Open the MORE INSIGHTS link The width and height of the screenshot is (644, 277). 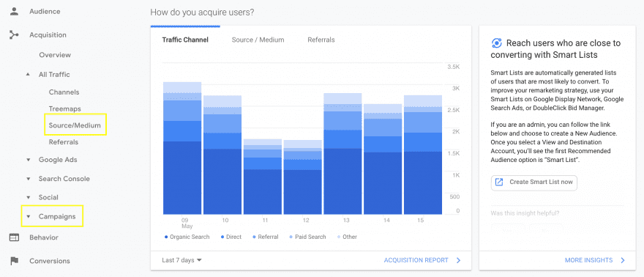[588, 260]
